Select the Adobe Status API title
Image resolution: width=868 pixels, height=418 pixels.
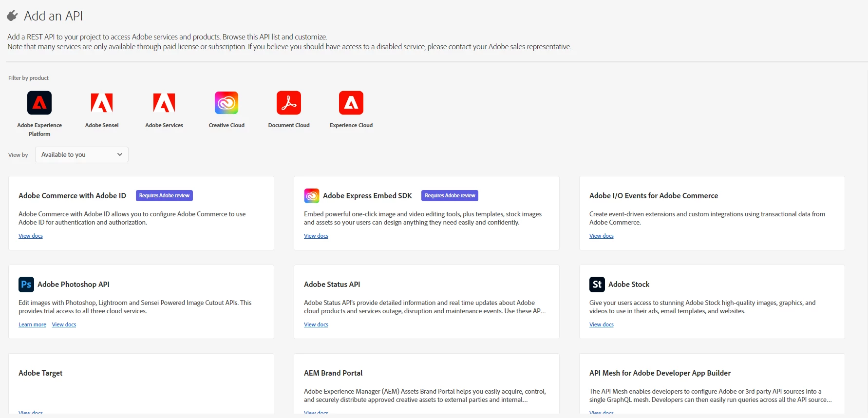click(x=332, y=285)
